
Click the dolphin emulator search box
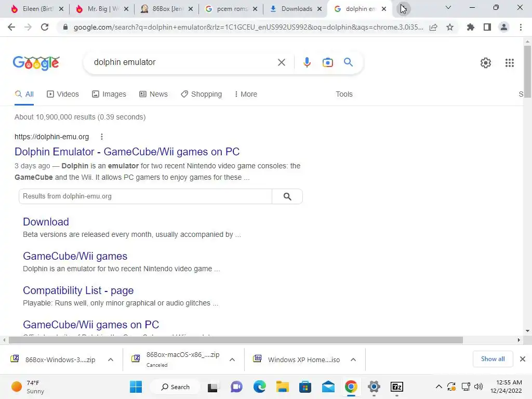click(x=183, y=62)
